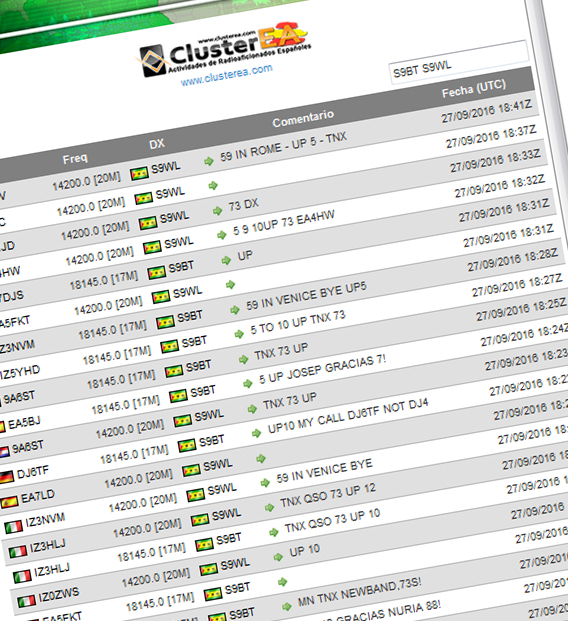
Task: Select the comment 59 IN ROME - UP 5 - TNX
Action: (x=283, y=147)
